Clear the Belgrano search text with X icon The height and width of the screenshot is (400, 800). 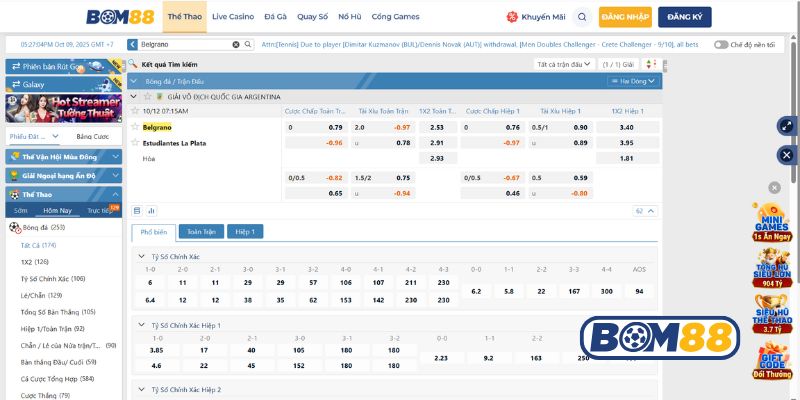coord(236,45)
